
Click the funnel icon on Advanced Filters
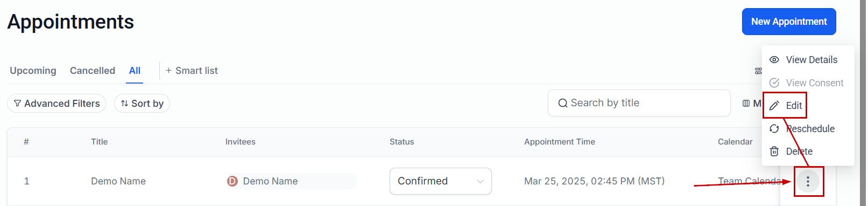coord(17,104)
